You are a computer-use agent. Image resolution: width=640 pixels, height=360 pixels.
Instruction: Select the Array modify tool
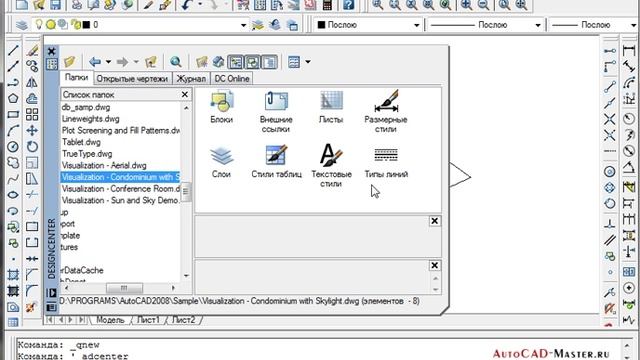tap(32, 114)
